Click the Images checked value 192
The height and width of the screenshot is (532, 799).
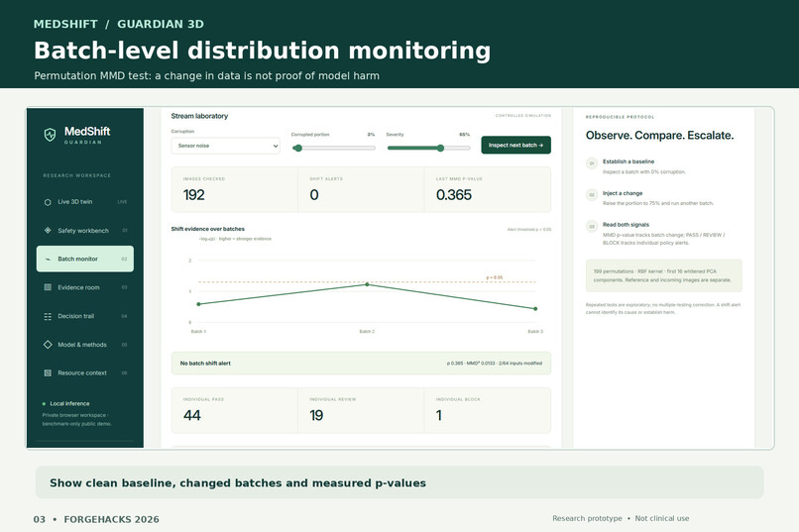coord(193,195)
